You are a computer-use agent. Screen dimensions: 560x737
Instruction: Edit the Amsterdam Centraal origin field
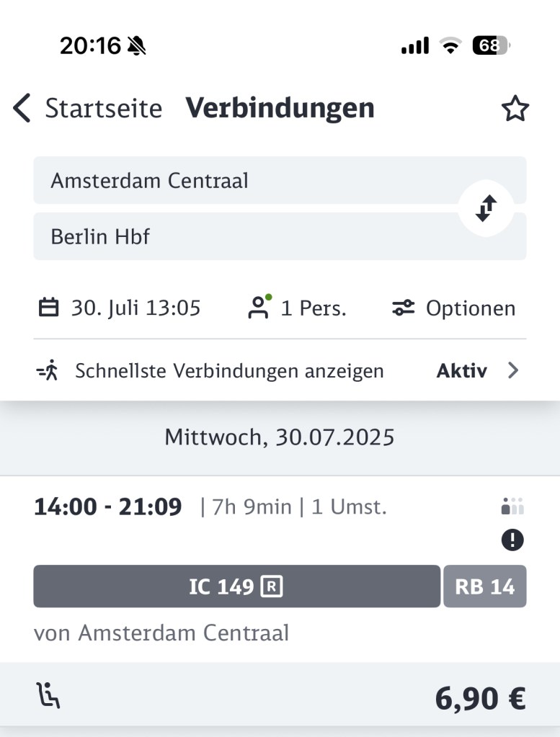[x=245, y=180]
